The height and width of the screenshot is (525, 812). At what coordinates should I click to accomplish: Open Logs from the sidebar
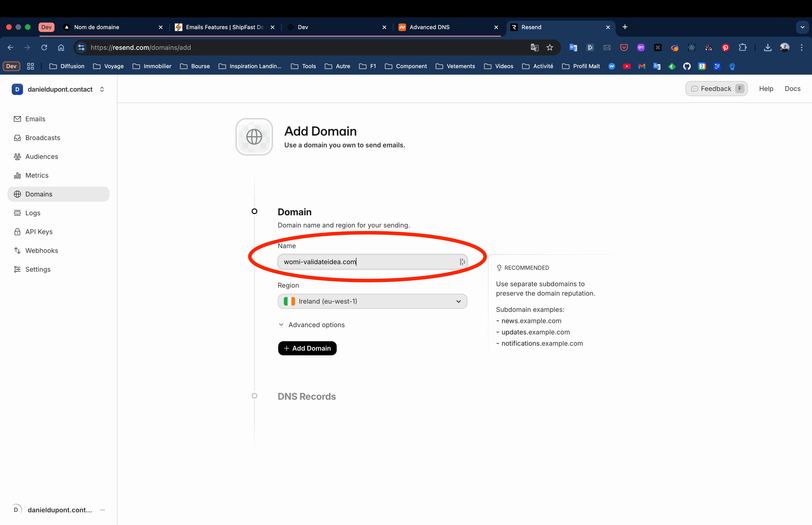pos(32,213)
